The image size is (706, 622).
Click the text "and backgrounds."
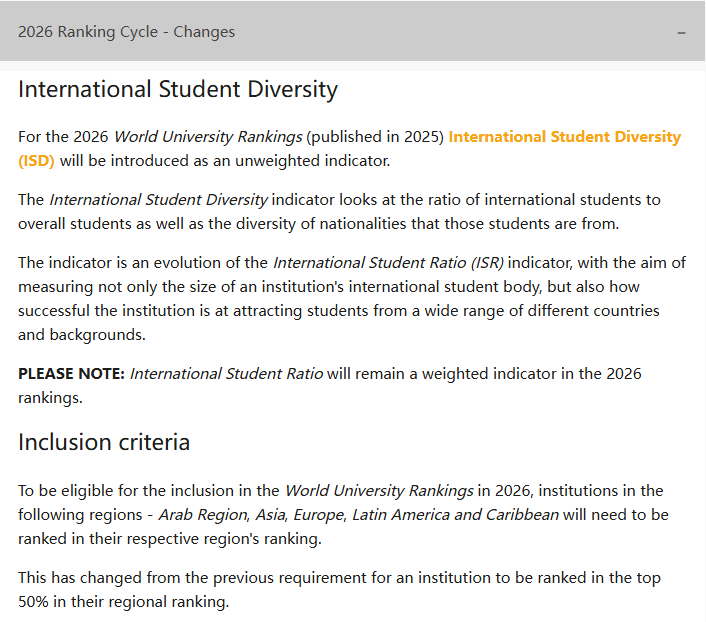(82, 335)
